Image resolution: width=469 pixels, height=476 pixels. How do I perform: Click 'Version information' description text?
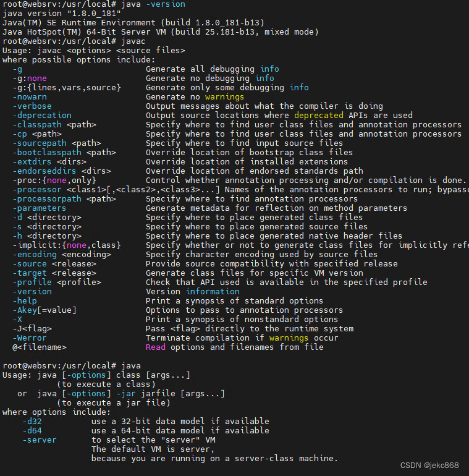tap(193, 292)
